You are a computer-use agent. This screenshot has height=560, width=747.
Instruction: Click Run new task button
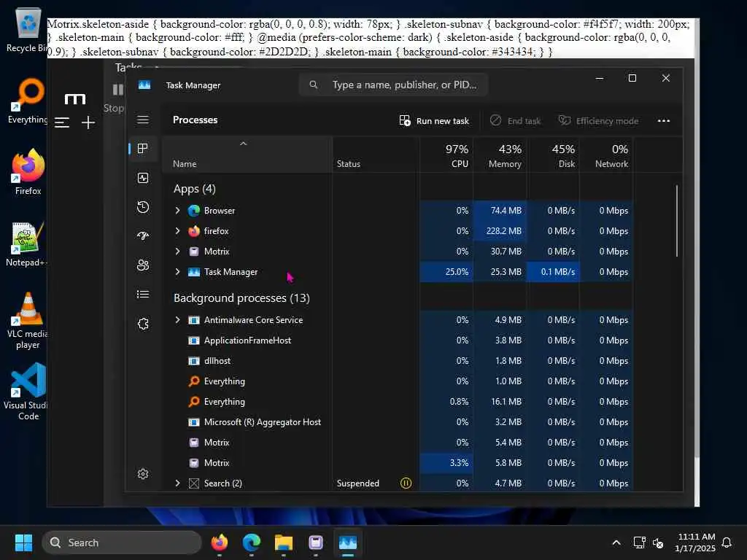coord(434,121)
